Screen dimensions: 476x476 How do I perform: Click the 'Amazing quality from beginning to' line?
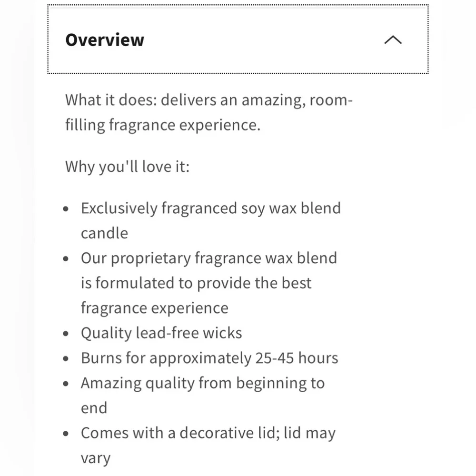pyautogui.click(x=203, y=383)
